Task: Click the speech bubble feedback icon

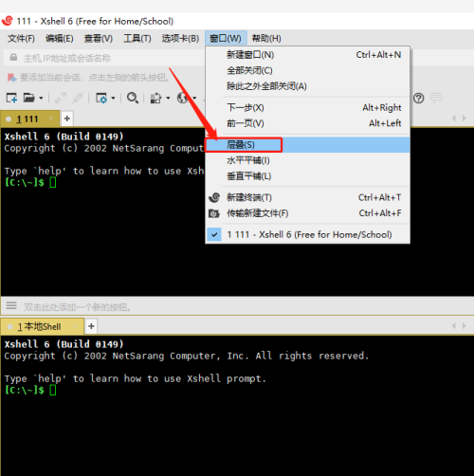Action: (x=436, y=98)
